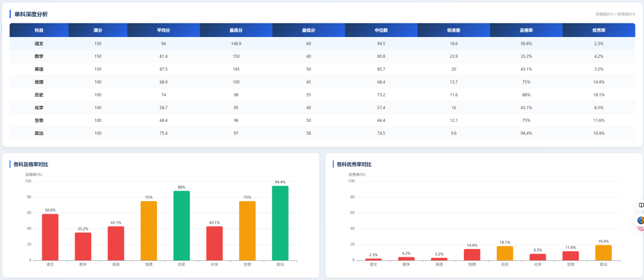The height and width of the screenshot is (280, 644).
Task: Select the 语文 table row
Action: (x=323, y=43)
